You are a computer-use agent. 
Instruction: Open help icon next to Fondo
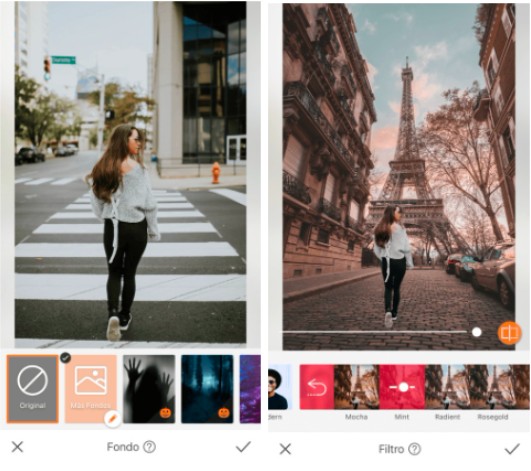(149, 447)
